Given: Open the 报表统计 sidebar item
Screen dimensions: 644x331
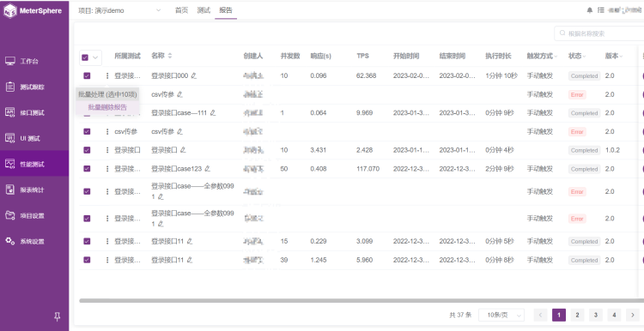Looking at the screenshot, I should [34, 190].
